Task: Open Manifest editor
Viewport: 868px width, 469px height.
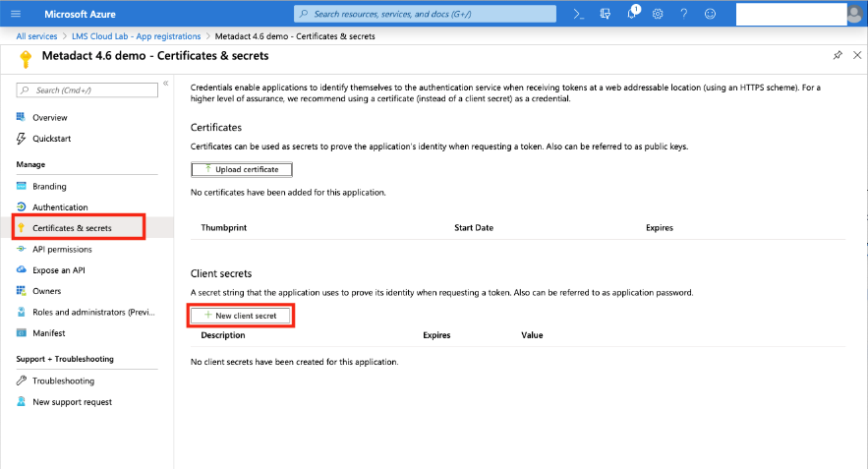Action: 49,332
